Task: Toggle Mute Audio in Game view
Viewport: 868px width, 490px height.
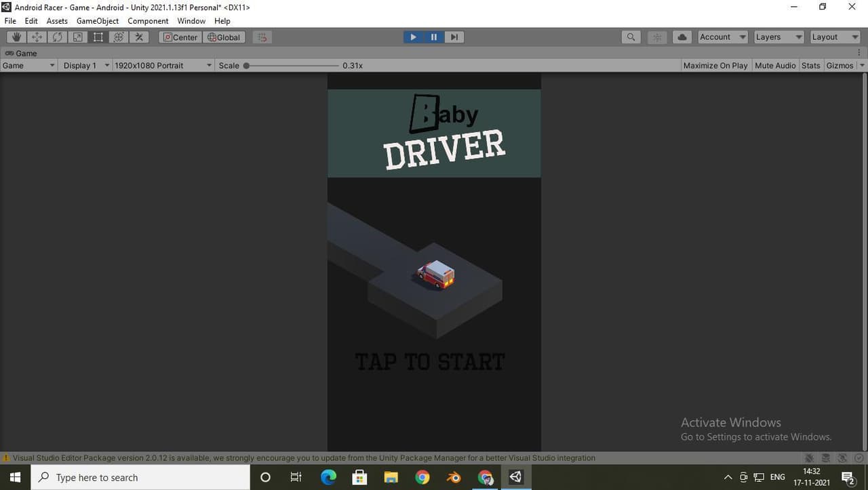Action: pyautogui.click(x=775, y=66)
